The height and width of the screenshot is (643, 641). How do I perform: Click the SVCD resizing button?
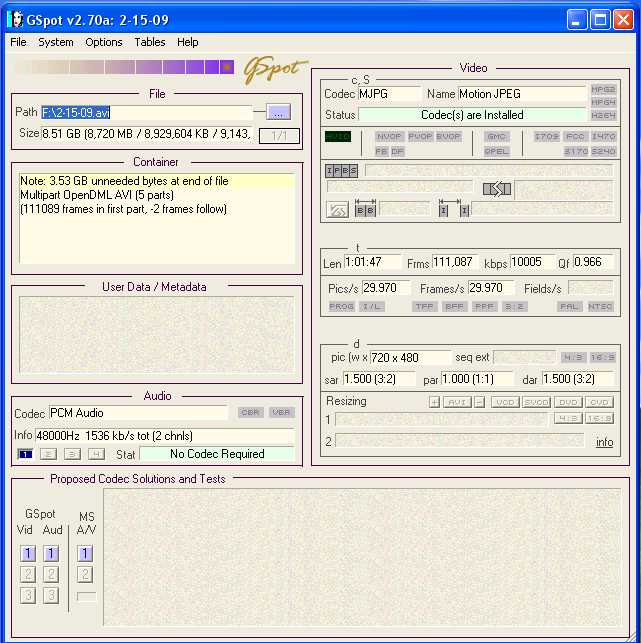[537, 402]
